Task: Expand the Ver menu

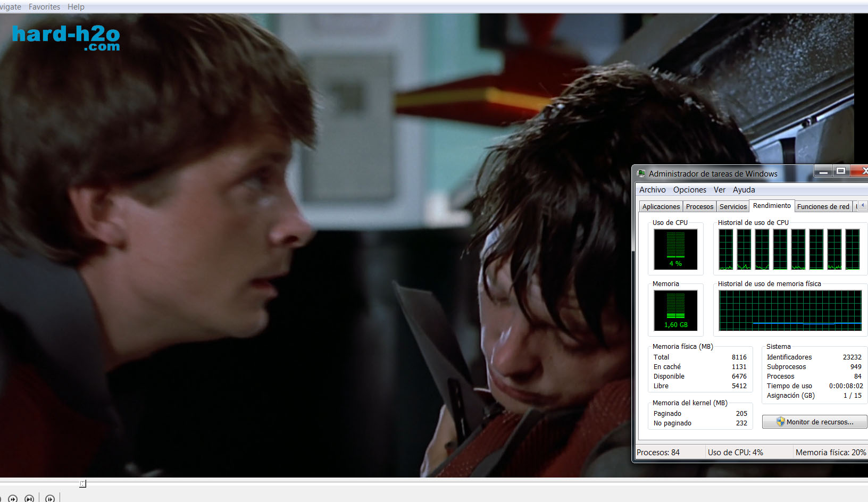Action: pos(719,190)
